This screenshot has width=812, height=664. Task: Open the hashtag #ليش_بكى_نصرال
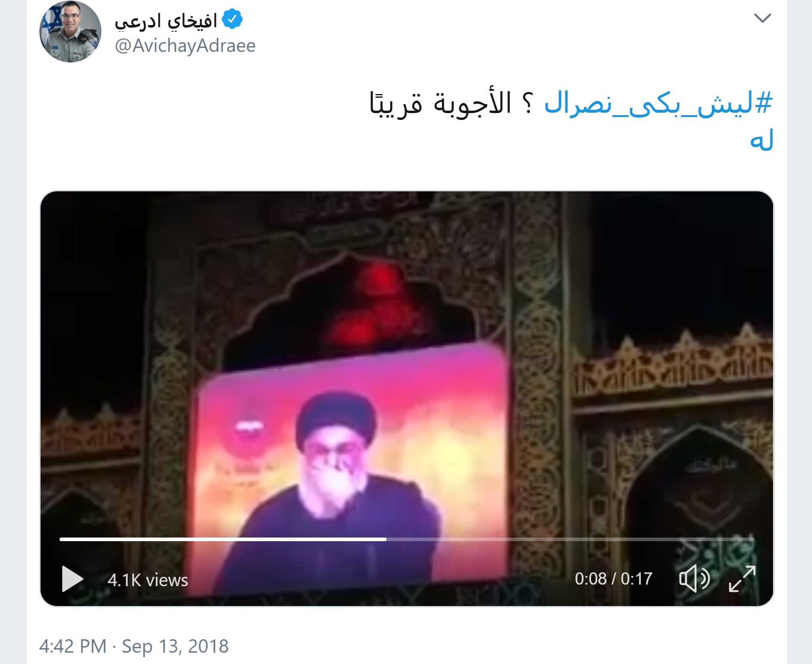[658, 103]
